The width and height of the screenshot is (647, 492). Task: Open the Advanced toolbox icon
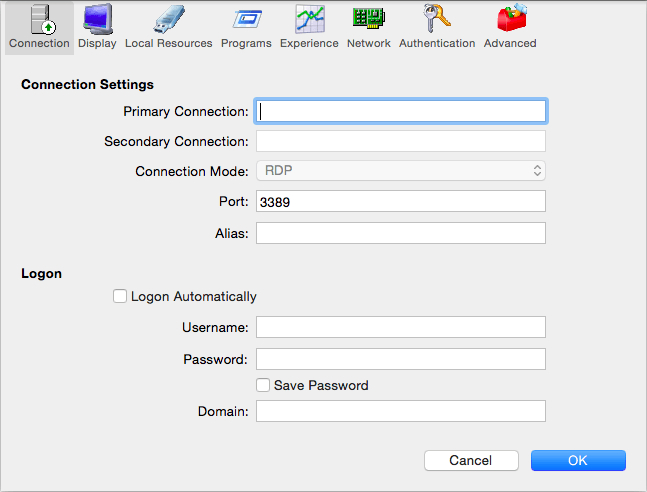click(x=512, y=18)
